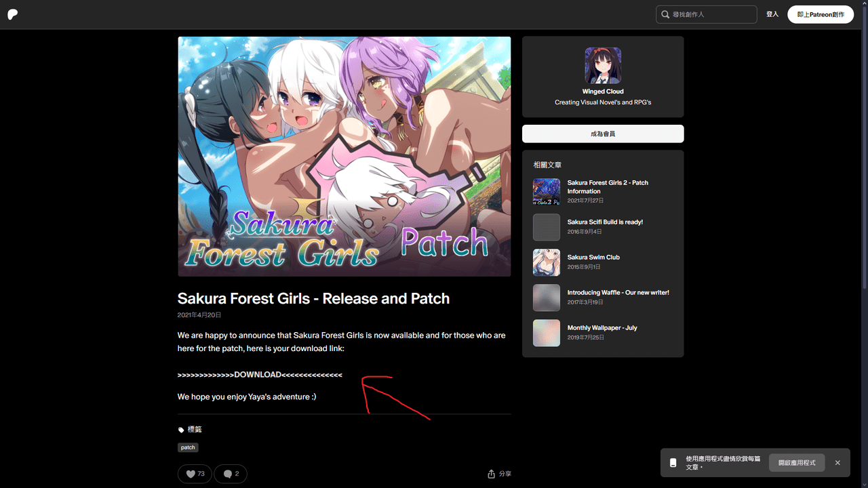This screenshot has height=488, width=868.
Task: Click the comment count 2
Action: (x=237, y=474)
